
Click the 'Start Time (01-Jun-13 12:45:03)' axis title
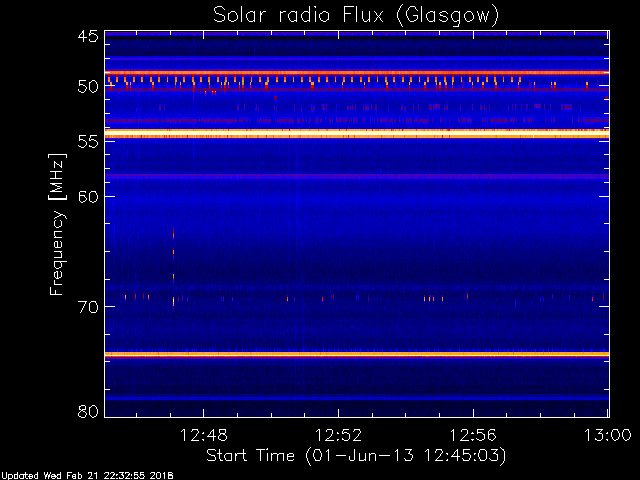click(356, 456)
